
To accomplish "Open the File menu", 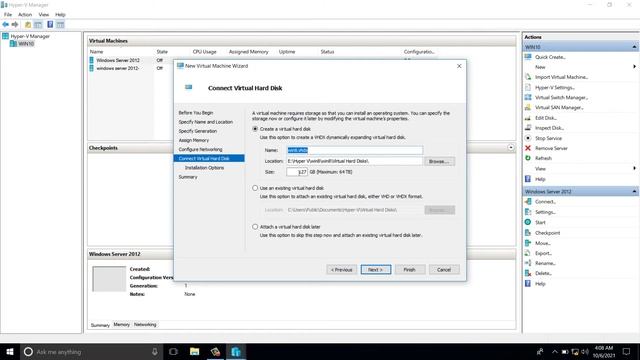I will [x=8, y=14].
